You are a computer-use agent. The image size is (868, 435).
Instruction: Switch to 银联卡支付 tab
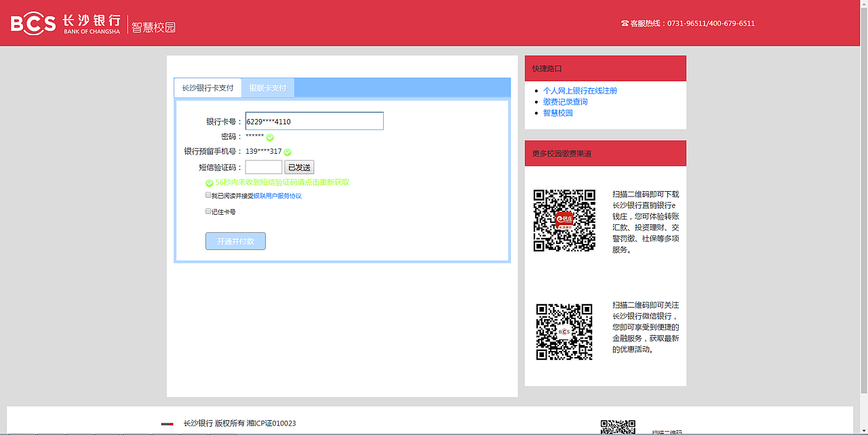click(x=268, y=88)
